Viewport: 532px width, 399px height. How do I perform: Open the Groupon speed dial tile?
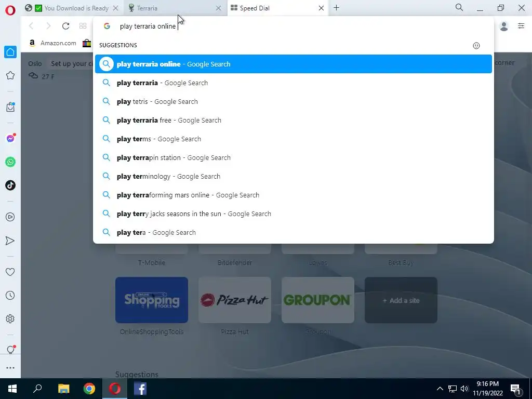point(318,300)
